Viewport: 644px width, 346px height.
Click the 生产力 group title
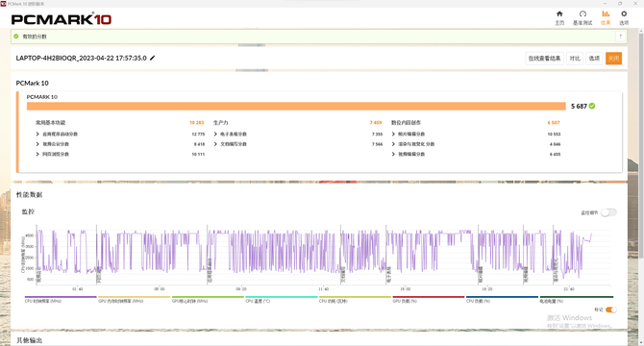pos(220,123)
